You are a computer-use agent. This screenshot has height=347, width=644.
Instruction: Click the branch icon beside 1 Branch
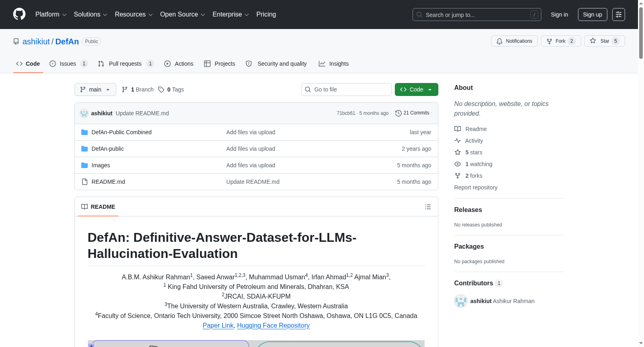[x=125, y=89]
